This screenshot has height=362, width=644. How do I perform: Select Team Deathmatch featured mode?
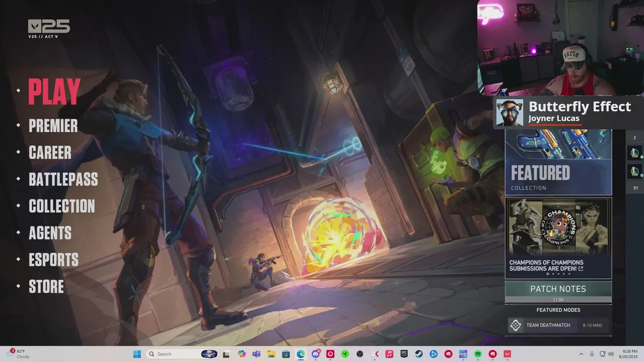(558, 325)
